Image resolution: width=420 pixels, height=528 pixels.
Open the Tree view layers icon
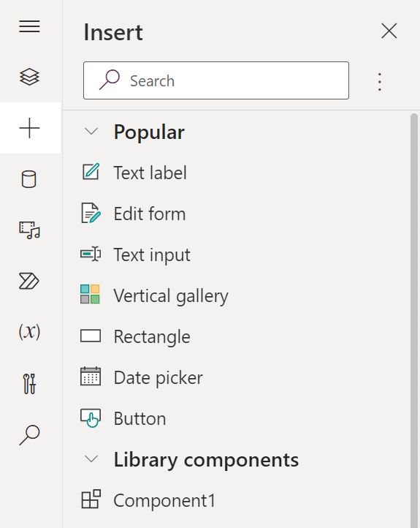click(x=30, y=77)
